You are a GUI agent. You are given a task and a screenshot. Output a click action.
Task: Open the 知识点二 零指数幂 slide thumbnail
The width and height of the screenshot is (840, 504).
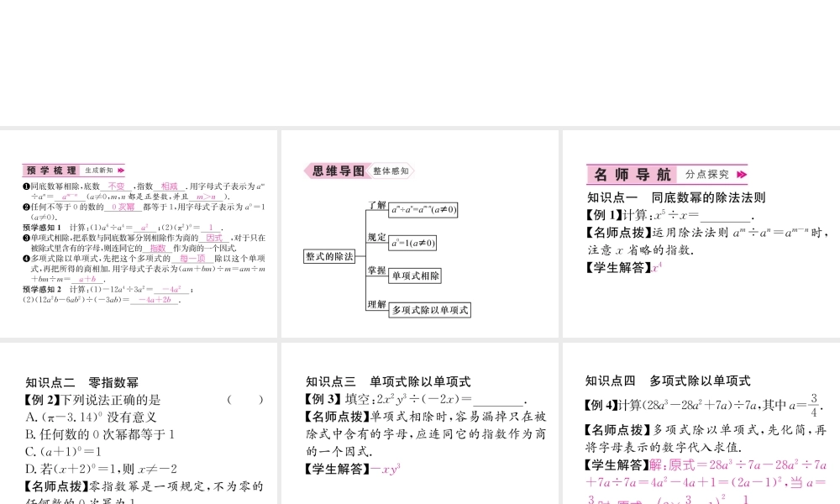click(x=139, y=423)
